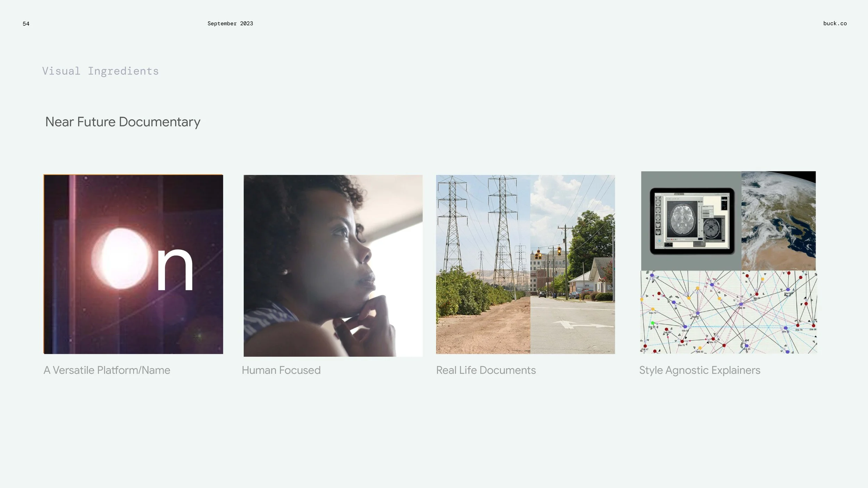Click the power line towers photo

[x=483, y=264]
